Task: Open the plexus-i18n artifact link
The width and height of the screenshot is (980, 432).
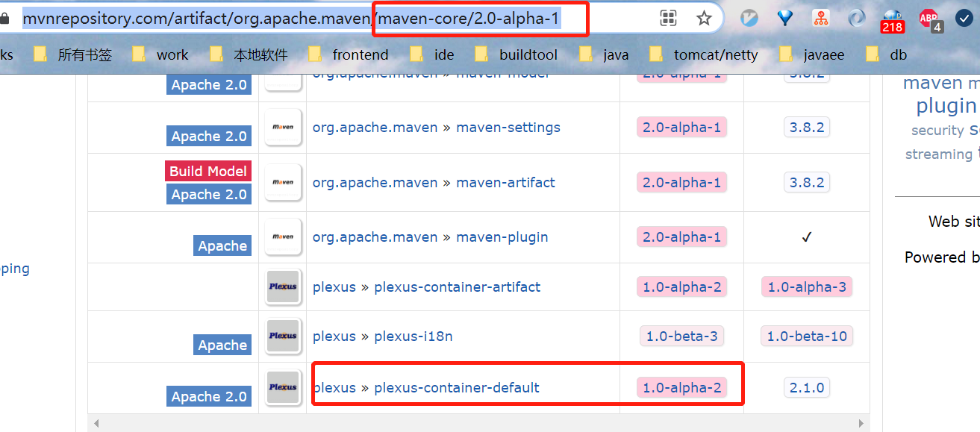Action: pyautogui.click(x=413, y=336)
